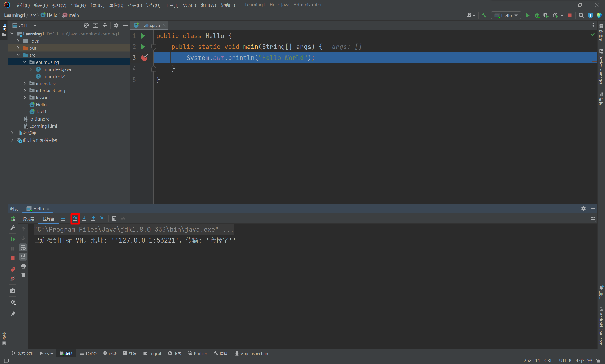Viewport: 605px width, 364px height.
Task: Click the thread dump camera icon
Action: pyautogui.click(x=13, y=291)
